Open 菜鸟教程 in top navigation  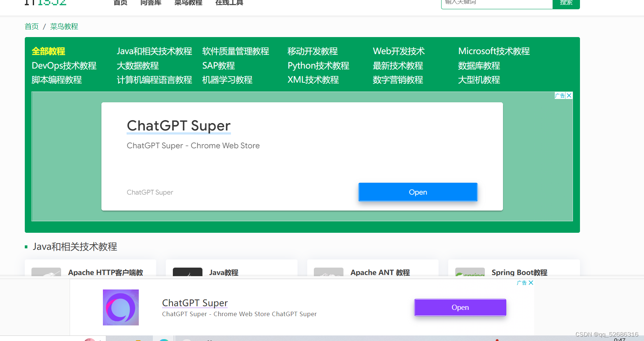click(188, 3)
